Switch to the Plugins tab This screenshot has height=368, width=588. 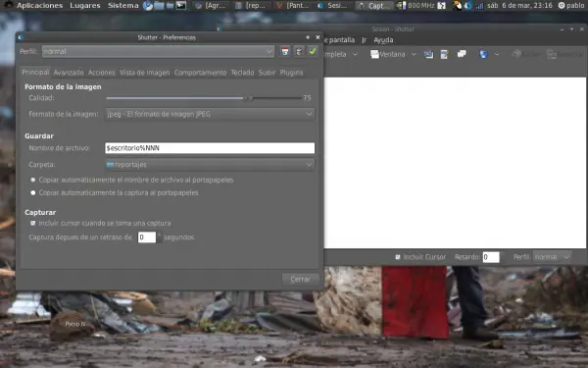pos(291,73)
